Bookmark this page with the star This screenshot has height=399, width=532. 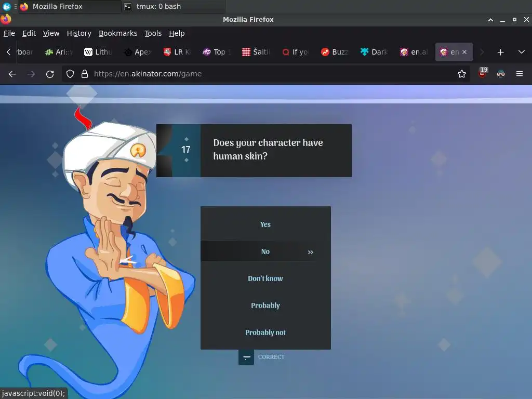coord(462,74)
